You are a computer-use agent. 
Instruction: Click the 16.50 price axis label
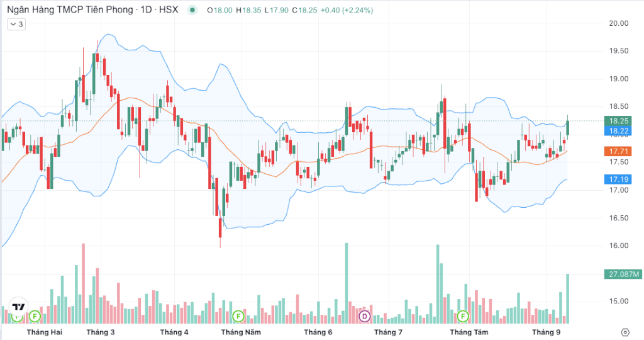click(x=619, y=218)
